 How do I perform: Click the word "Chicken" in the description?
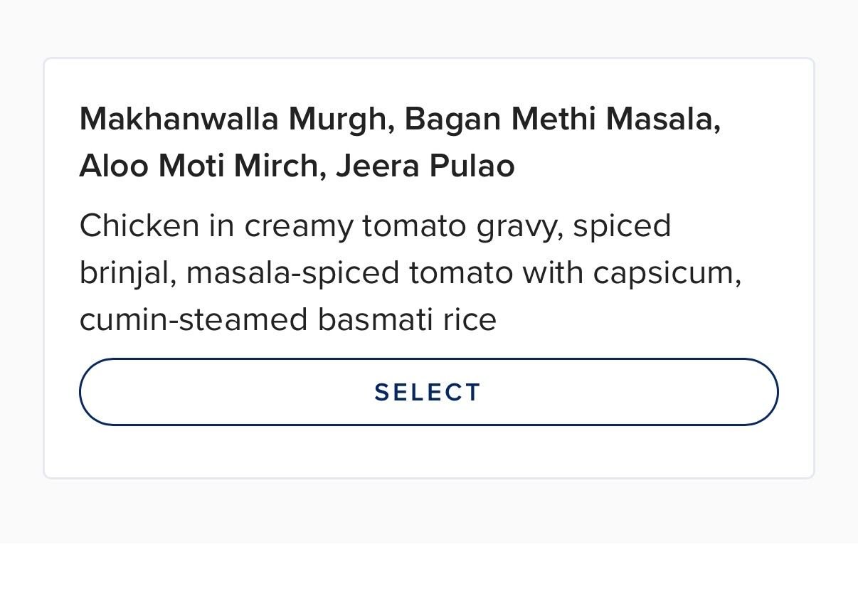(139, 226)
